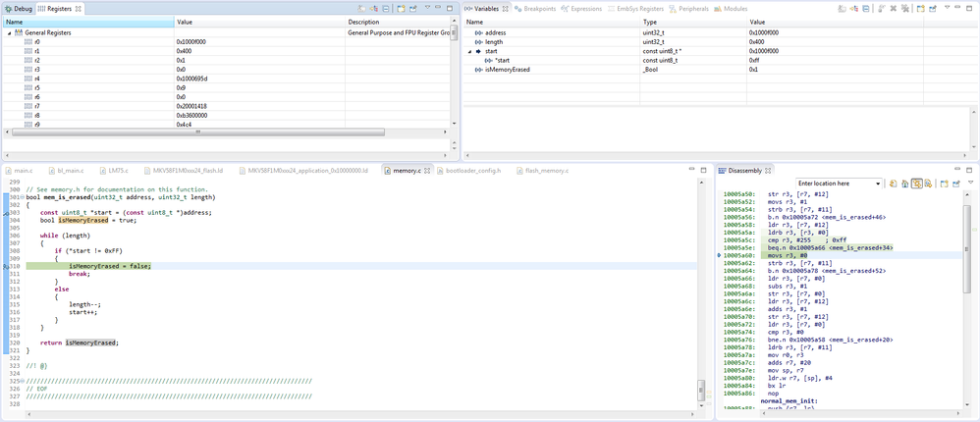Click disassembly line at address 10005a60

point(841,256)
